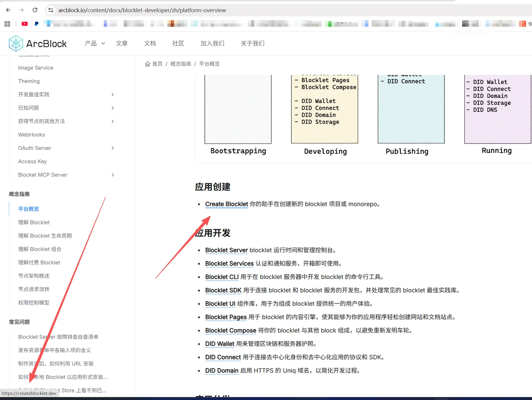532x400 pixels.
Task: Open the 文章 navigation item
Action: pos(122,44)
